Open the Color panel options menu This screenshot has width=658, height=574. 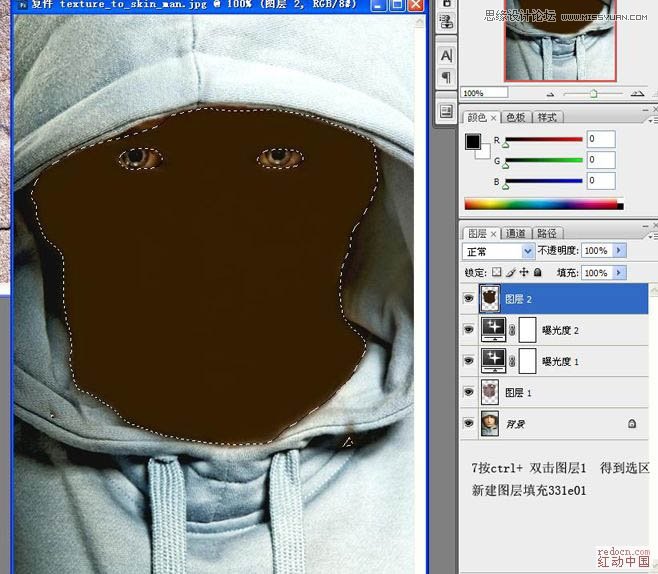tap(653, 121)
